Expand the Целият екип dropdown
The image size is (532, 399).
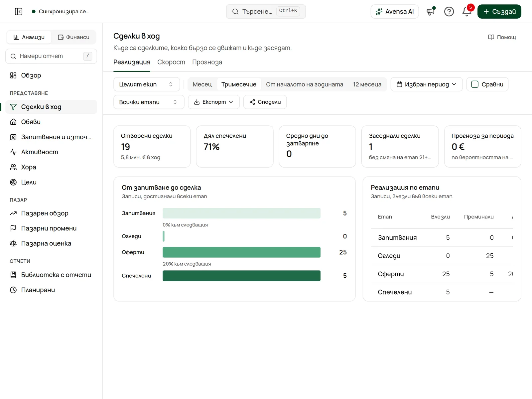coord(147,84)
